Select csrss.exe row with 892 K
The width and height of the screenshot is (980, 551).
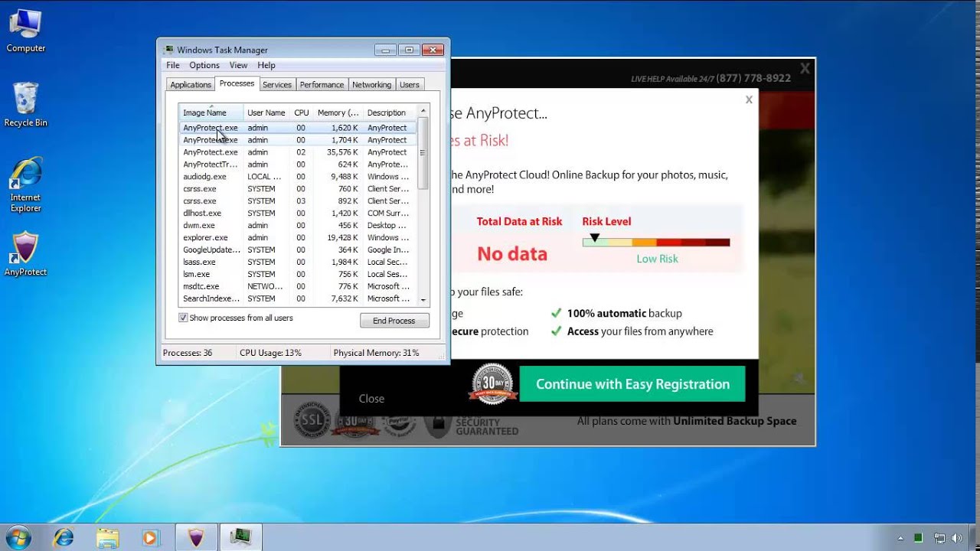[x=298, y=201]
